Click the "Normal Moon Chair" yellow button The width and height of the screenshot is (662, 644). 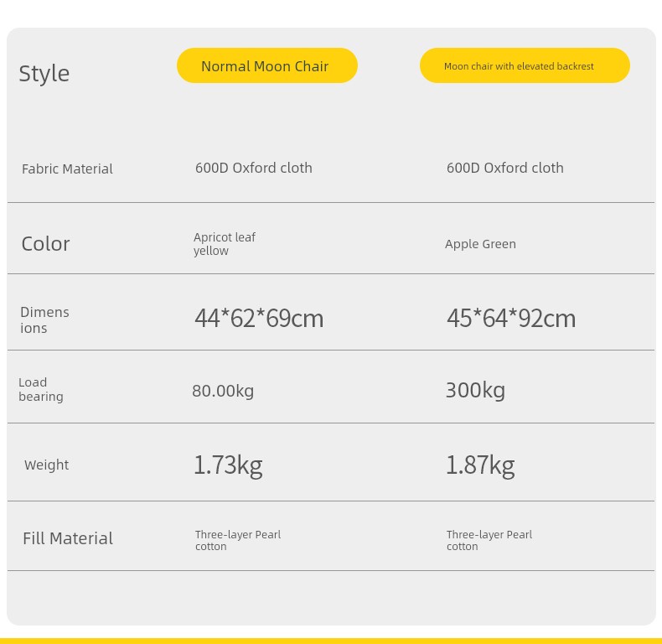(x=266, y=66)
